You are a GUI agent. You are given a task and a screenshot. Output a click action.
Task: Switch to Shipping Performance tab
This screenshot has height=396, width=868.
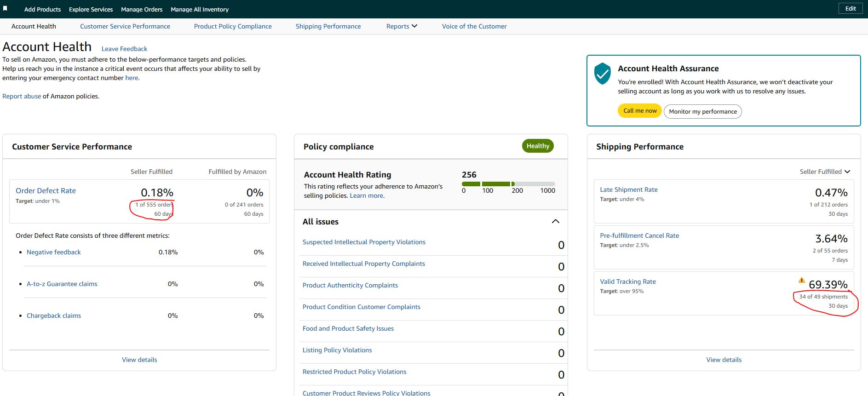[328, 26]
